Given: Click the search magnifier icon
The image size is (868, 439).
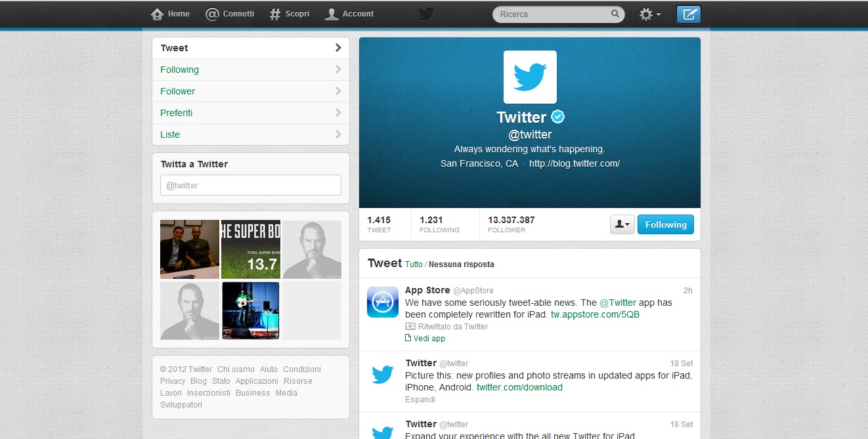Looking at the screenshot, I should tap(615, 14).
